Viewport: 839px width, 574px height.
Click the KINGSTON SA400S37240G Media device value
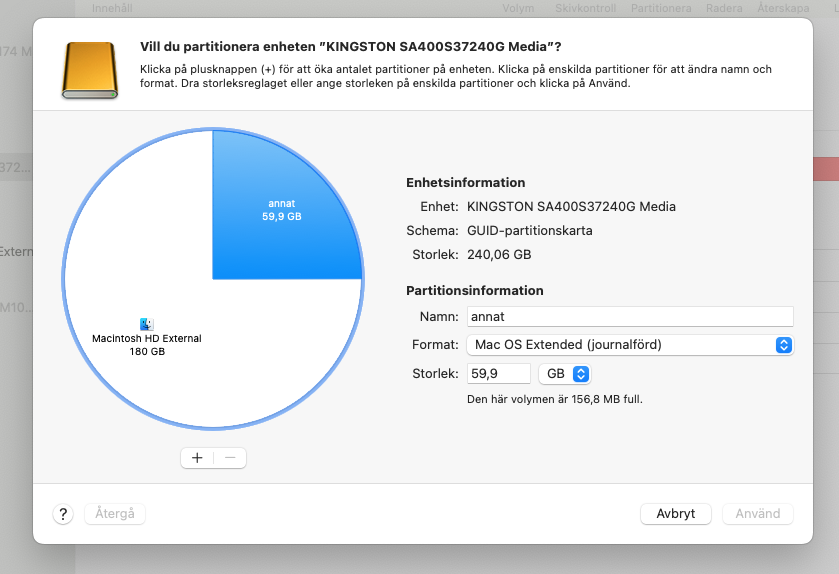click(x=571, y=206)
